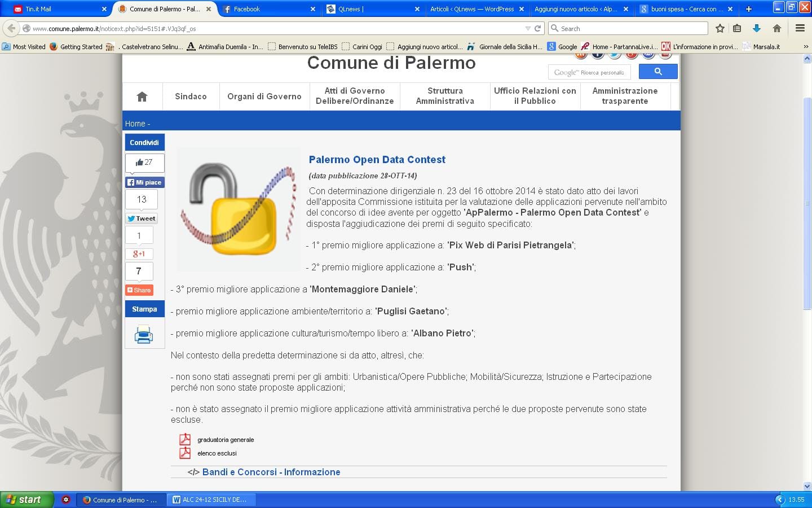The width and height of the screenshot is (812, 508).
Task: Open the graduatoria generale PDF icon
Action: coord(185,439)
